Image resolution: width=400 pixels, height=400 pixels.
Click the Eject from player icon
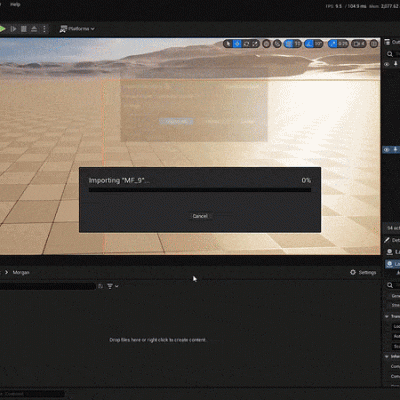34,29
